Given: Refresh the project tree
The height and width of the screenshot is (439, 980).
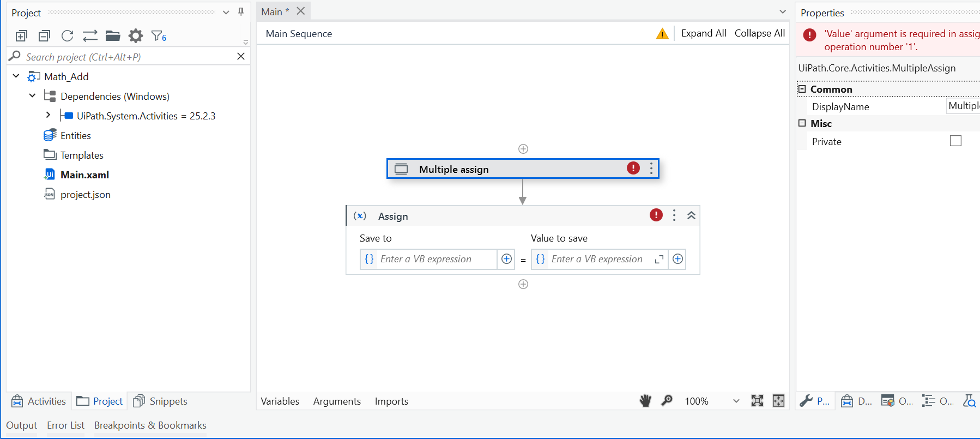Looking at the screenshot, I should click(x=67, y=36).
